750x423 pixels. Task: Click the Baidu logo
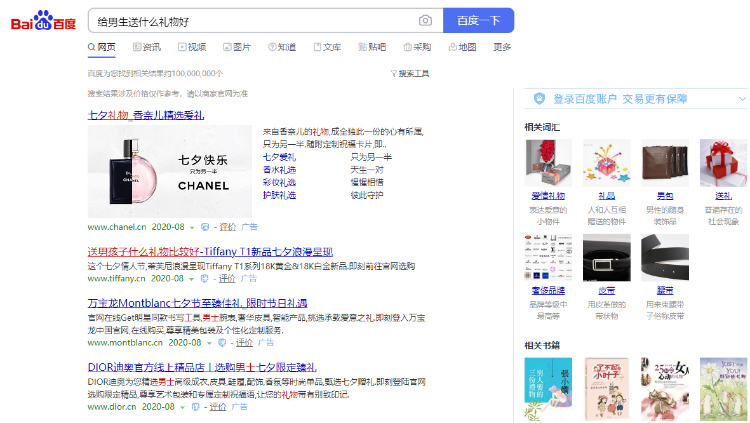point(43,21)
